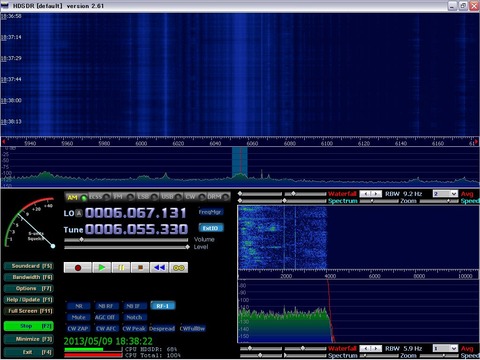Screen dimensions: 480x360
Task: Open the Soundcard [F5] settings
Action: (29, 266)
